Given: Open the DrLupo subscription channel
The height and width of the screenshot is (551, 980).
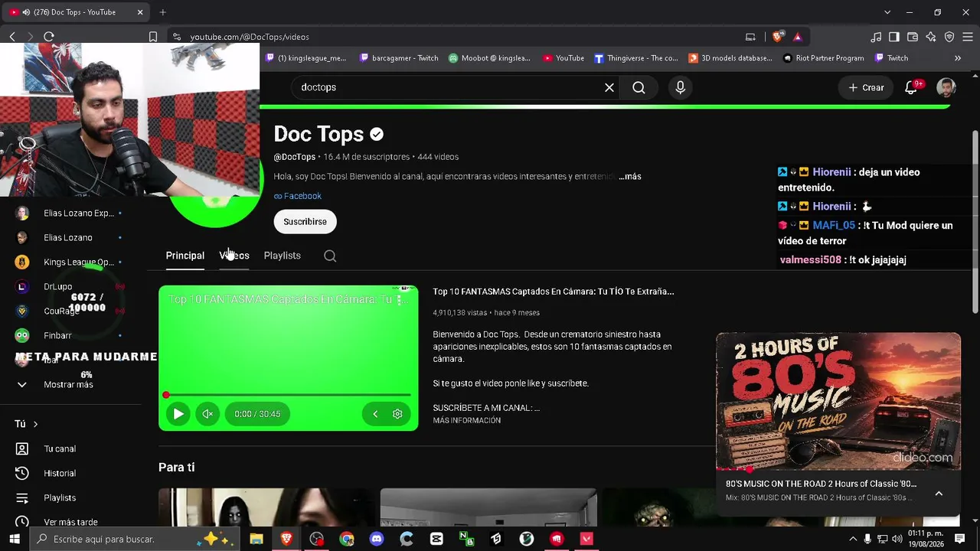Looking at the screenshot, I should pyautogui.click(x=57, y=286).
